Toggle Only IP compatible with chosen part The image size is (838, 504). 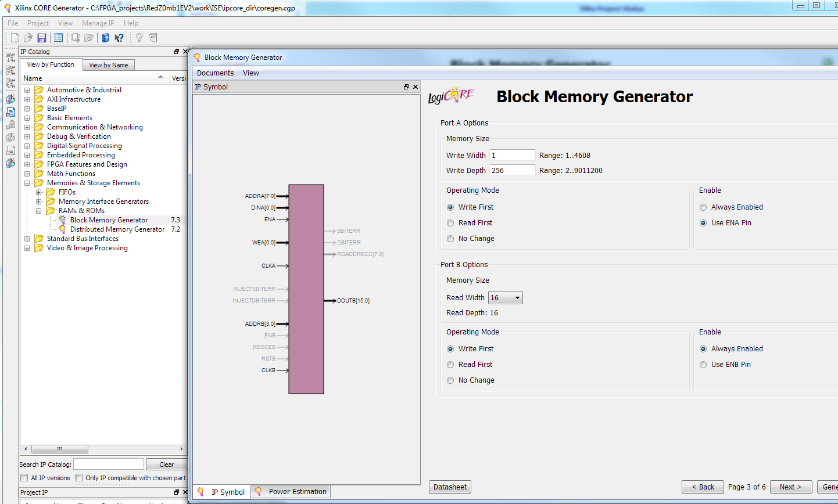[x=78, y=478]
